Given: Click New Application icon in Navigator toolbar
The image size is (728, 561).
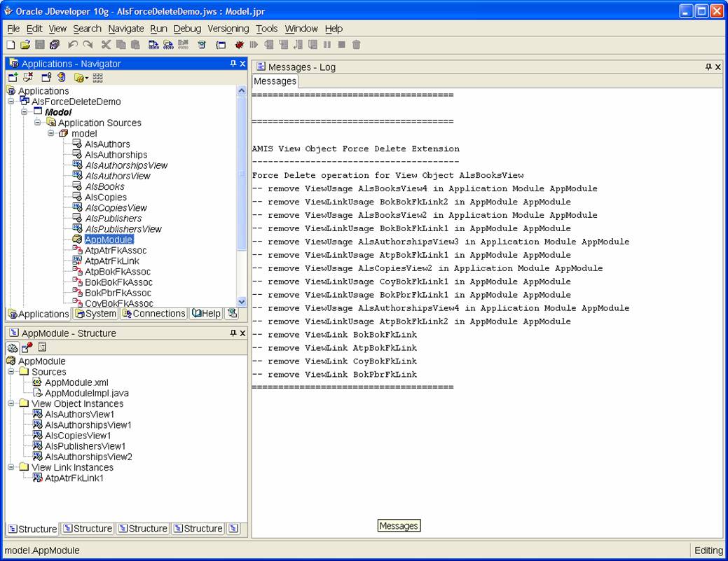Looking at the screenshot, I should 13,77.
